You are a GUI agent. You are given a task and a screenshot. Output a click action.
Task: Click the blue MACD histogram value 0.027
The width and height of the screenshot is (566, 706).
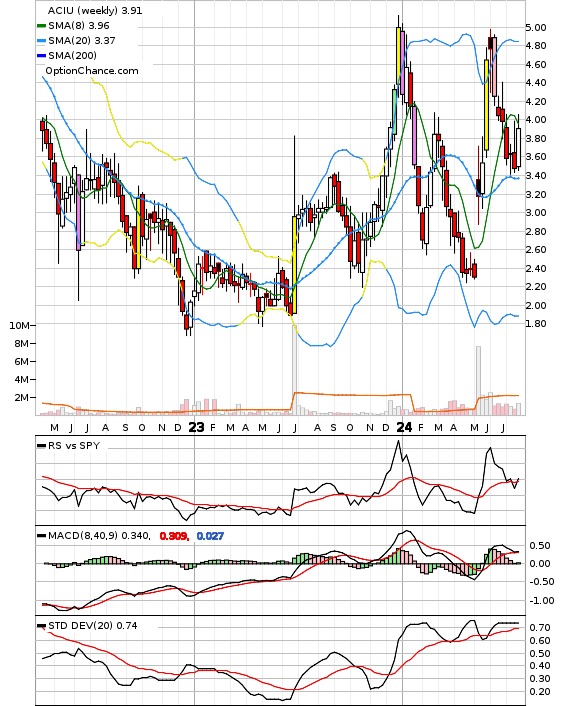(x=210, y=536)
